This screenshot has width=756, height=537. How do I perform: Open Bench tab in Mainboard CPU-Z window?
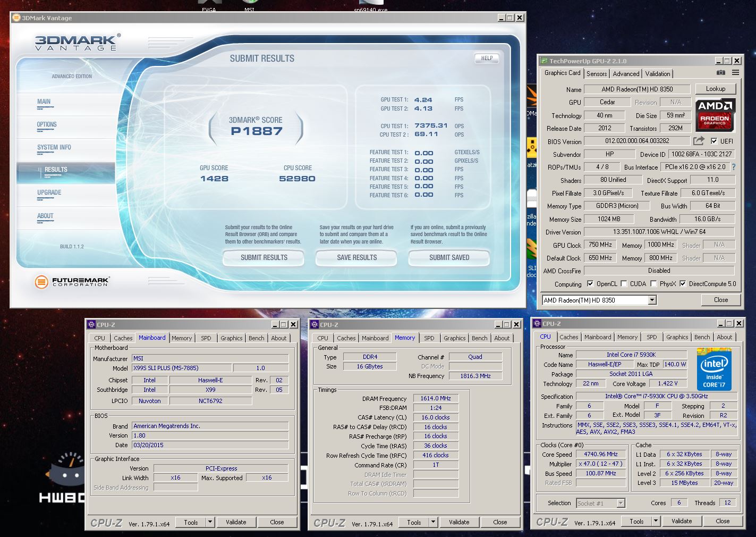click(257, 338)
